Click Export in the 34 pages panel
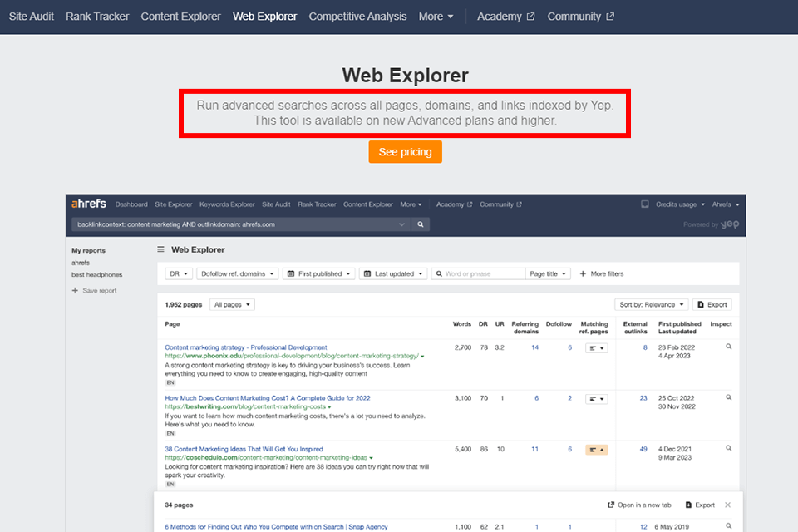 [x=700, y=505]
